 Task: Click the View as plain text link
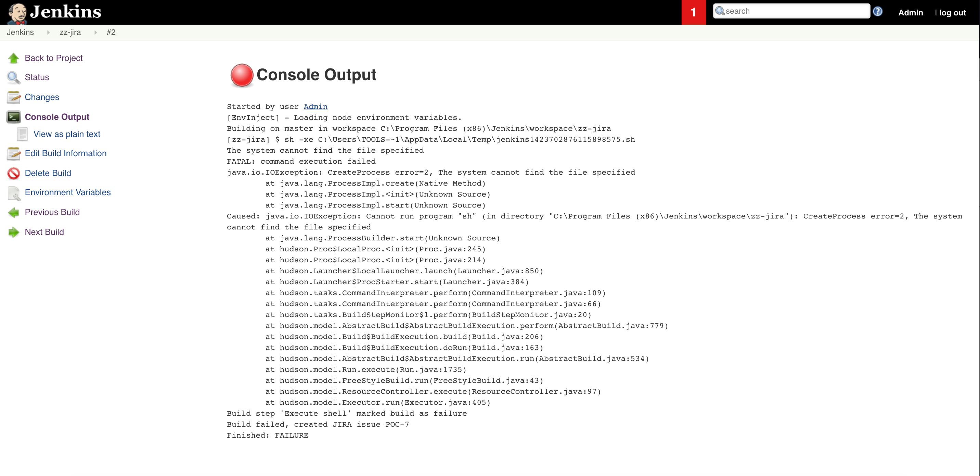(x=67, y=134)
